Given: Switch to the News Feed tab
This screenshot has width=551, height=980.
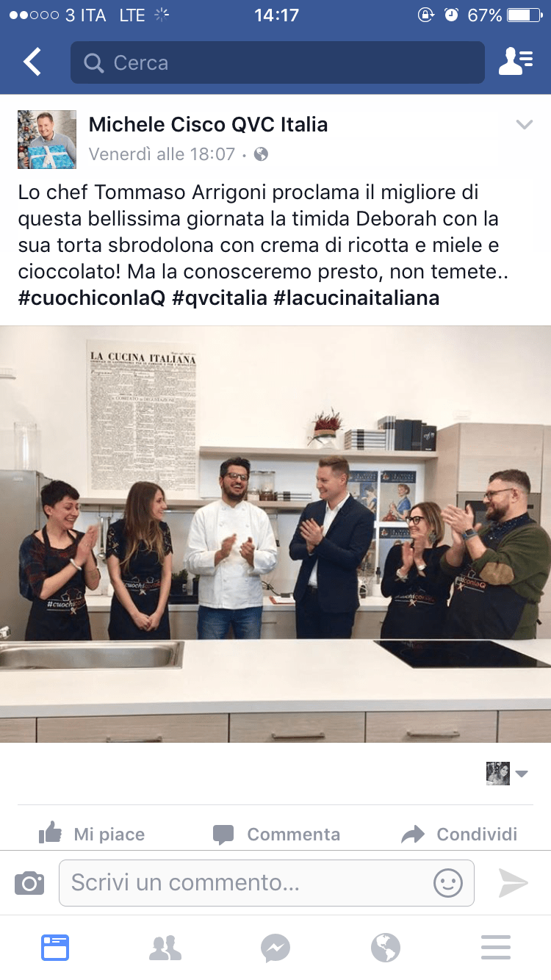Looking at the screenshot, I should 55,948.
